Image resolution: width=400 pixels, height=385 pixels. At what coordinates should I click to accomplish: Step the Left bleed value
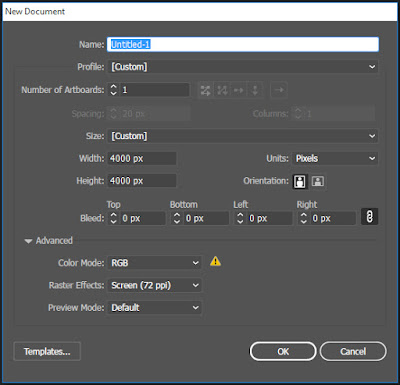point(240,218)
